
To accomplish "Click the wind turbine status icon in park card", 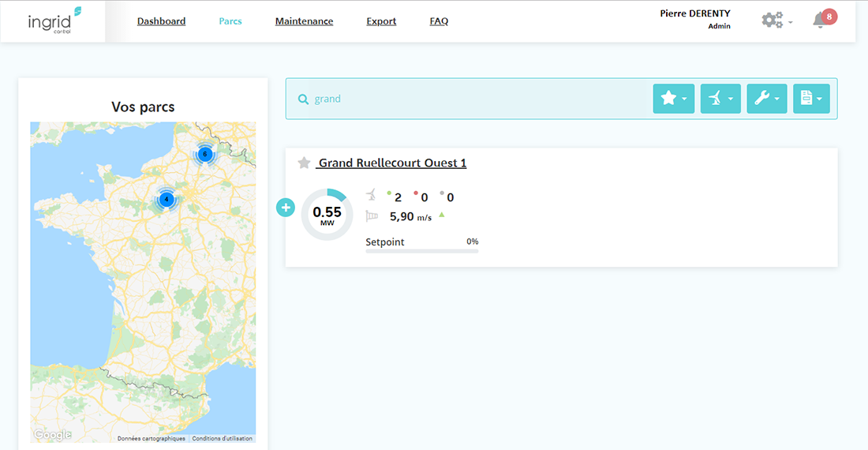I will [x=372, y=196].
